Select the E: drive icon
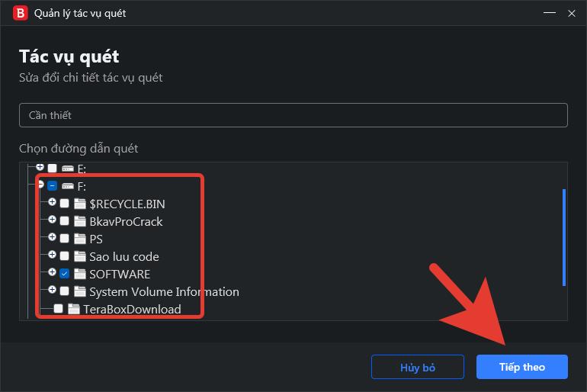587x392 pixels. (68, 169)
